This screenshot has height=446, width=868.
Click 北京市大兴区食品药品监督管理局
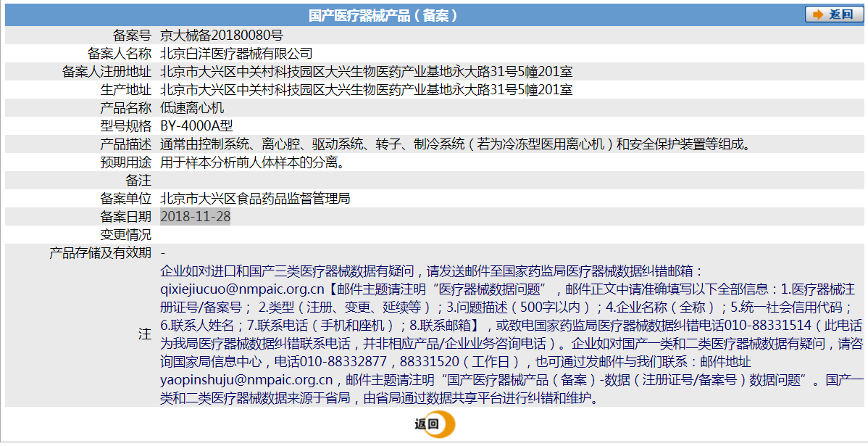255,199
